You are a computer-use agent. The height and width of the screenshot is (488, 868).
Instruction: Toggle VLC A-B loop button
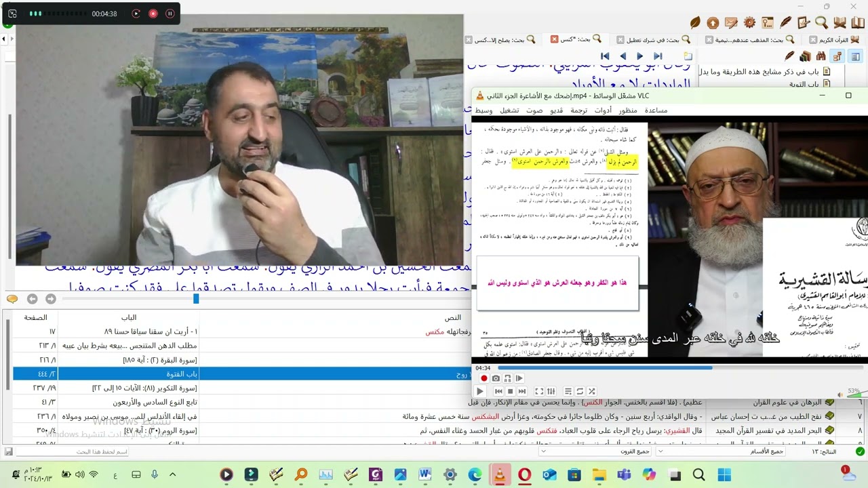(507, 378)
